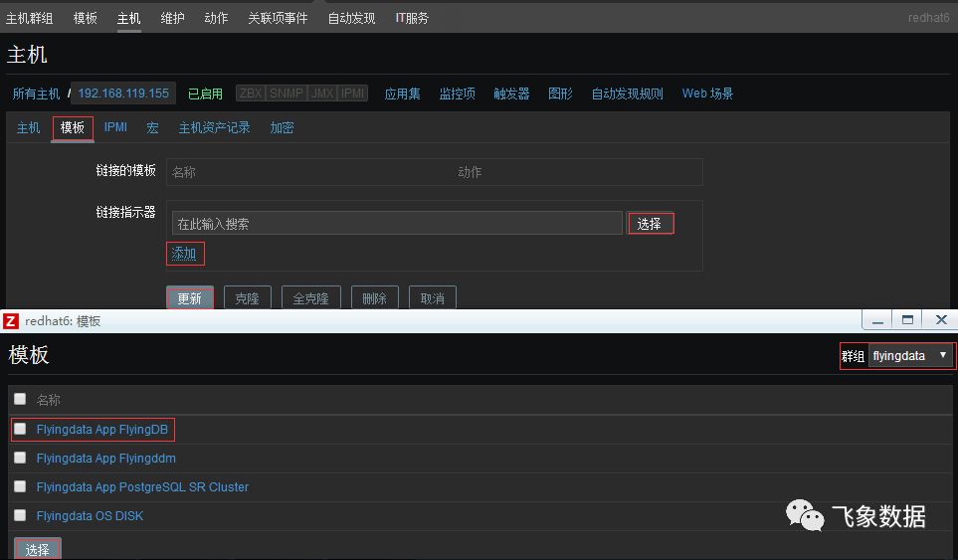Click the Zabbix Z icon in popup title
Viewport: 958px width, 560px height.
11,321
